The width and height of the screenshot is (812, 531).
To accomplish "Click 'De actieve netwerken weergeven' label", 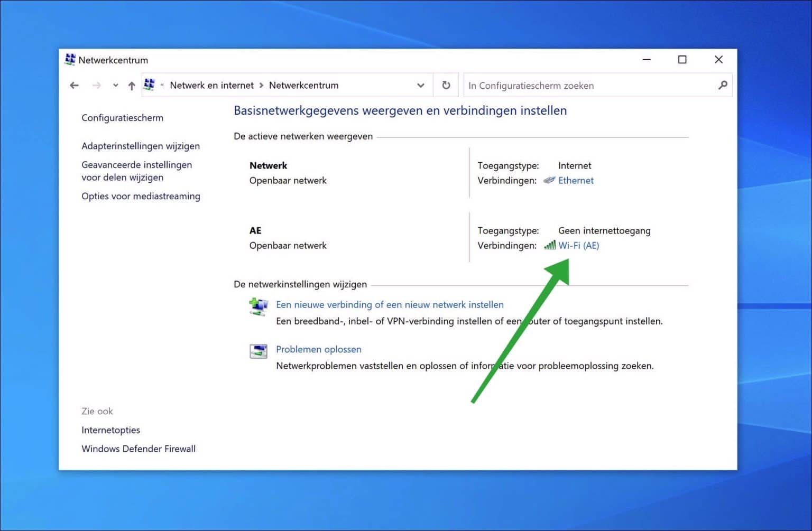I will [303, 136].
